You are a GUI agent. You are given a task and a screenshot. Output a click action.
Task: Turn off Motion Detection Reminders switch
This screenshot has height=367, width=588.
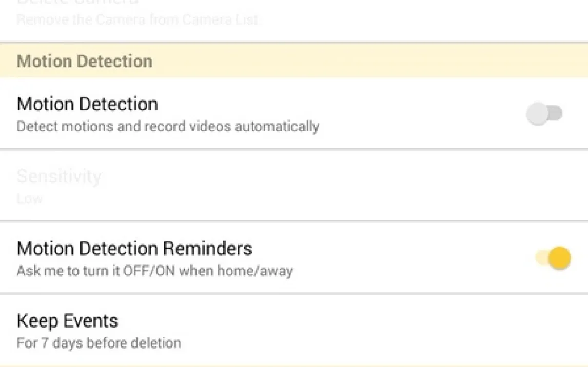point(553,258)
